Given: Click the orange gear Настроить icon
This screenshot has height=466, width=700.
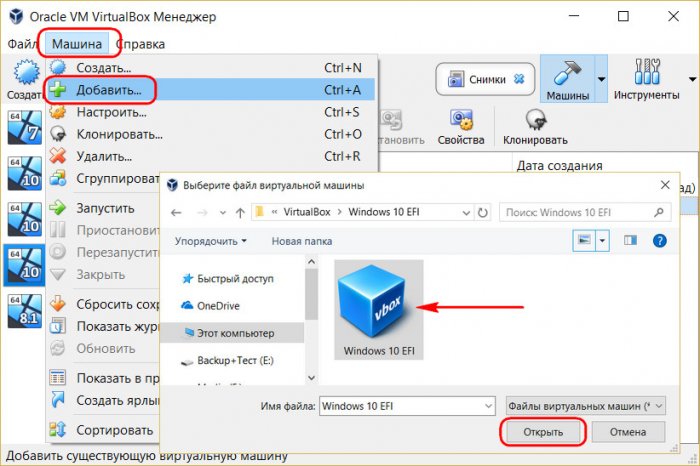Looking at the screenshot, I should click(58, 112).
